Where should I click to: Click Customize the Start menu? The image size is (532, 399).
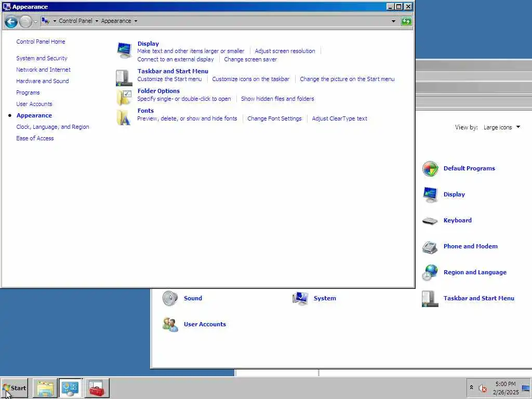[169, 79]
